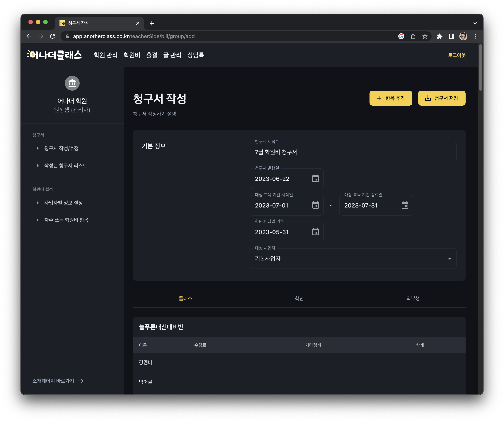Switch to the 외부생 tab
This screenshot has width=504, height=422.
click(x=413, y=298)
